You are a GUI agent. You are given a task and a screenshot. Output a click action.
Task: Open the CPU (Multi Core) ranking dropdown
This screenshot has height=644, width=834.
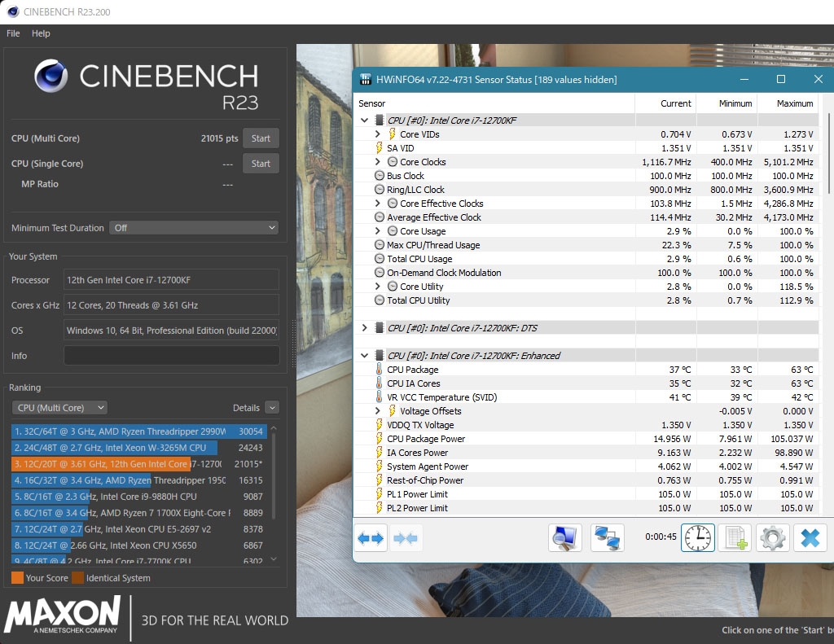pos(59,408)
